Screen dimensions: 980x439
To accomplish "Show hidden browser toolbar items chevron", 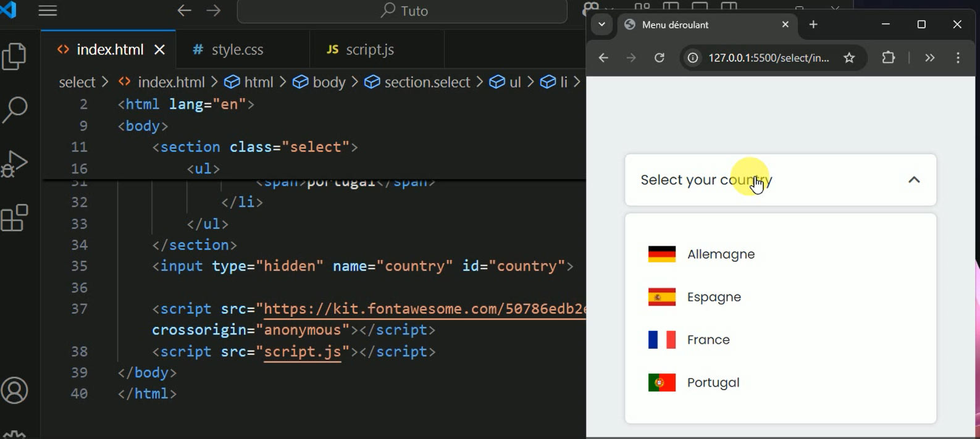I will coord(930,57).
